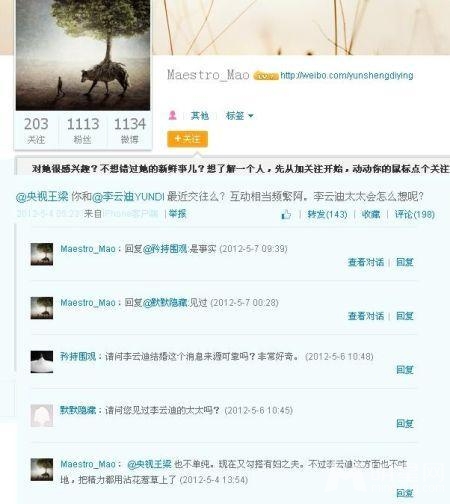The image size is (450, 504).
Task: Click 查看对话 on the 09:39 comment
Action: [x=366, y=262]
